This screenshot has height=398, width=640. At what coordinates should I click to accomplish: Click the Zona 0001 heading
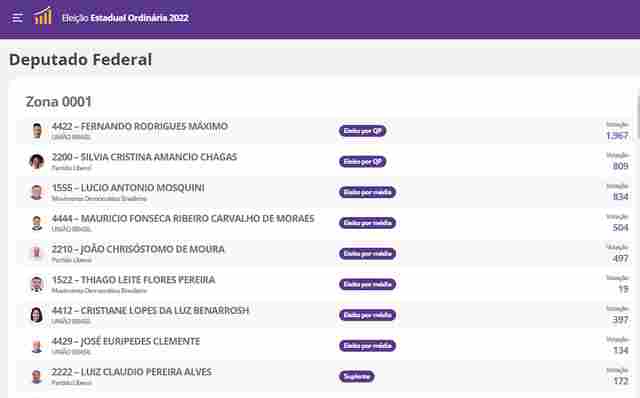coord(58,102)
